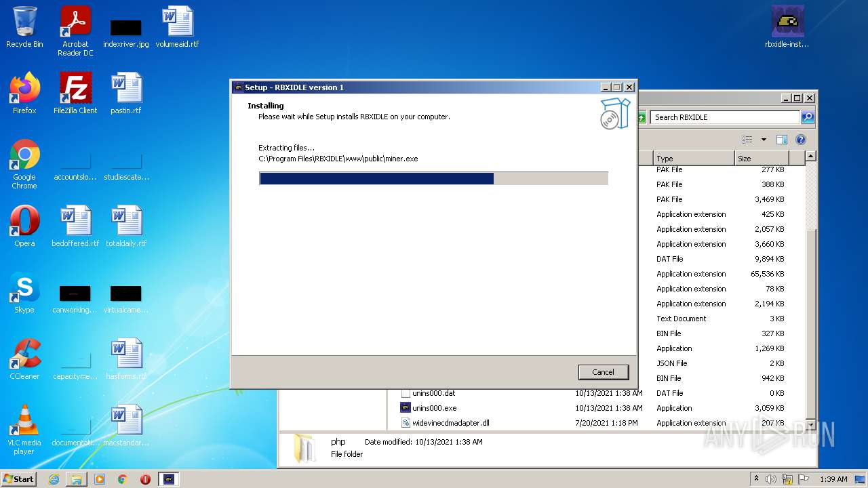Launch Opera browser shortcut

pos(24,226)
